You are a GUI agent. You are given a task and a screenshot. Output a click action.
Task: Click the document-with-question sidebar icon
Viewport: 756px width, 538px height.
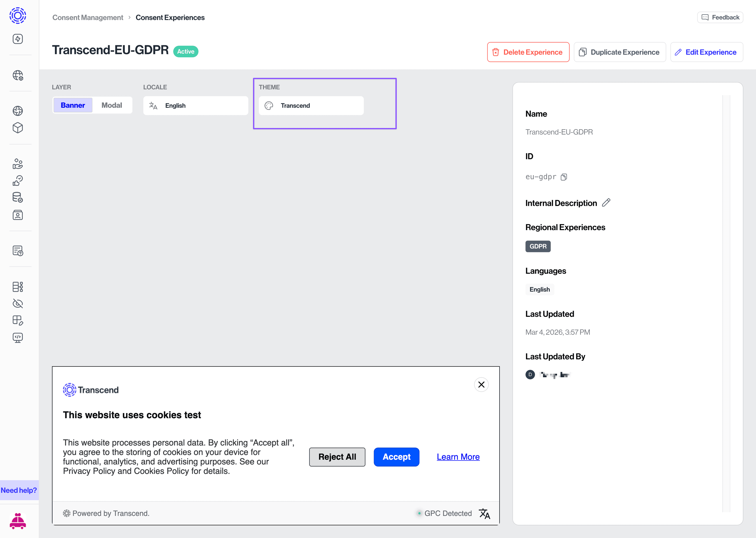coord(17,251)
